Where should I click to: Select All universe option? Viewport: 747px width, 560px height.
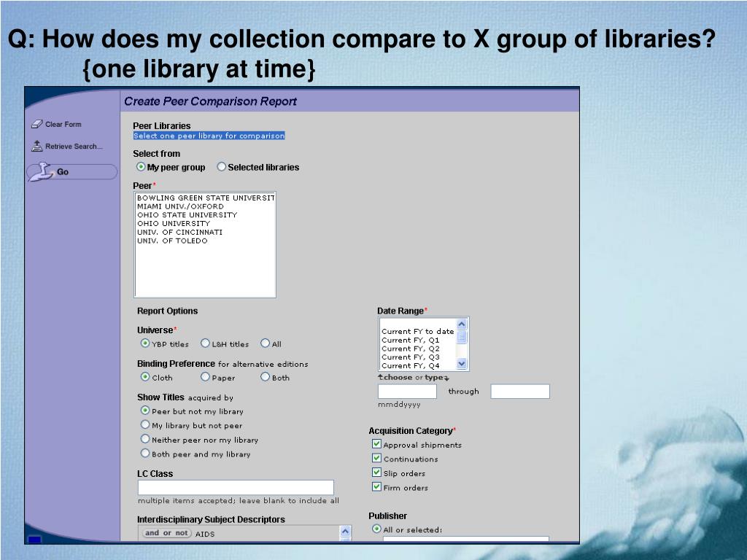pos(265,343)
